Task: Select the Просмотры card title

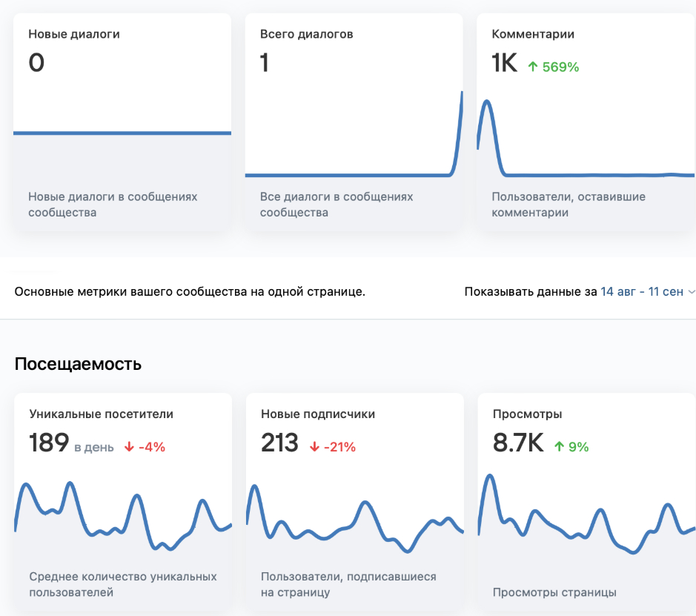Action: click(x=527, y=414)
